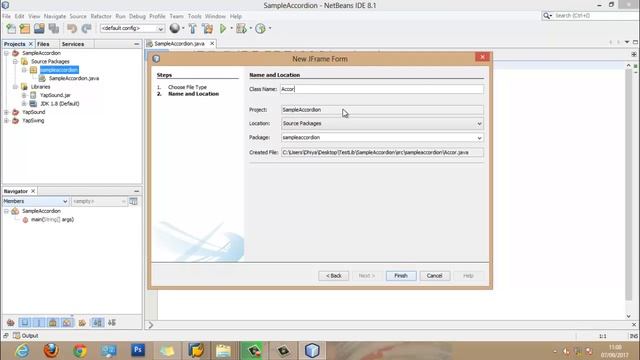Open the Tools menu
This screenshot has width=640, height=360.
point(195,16)
